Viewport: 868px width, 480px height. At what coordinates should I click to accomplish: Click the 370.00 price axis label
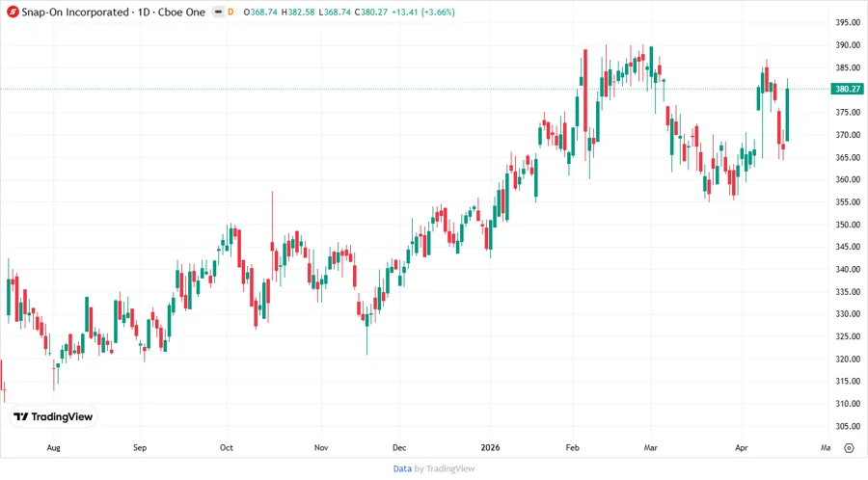[848, 134]
